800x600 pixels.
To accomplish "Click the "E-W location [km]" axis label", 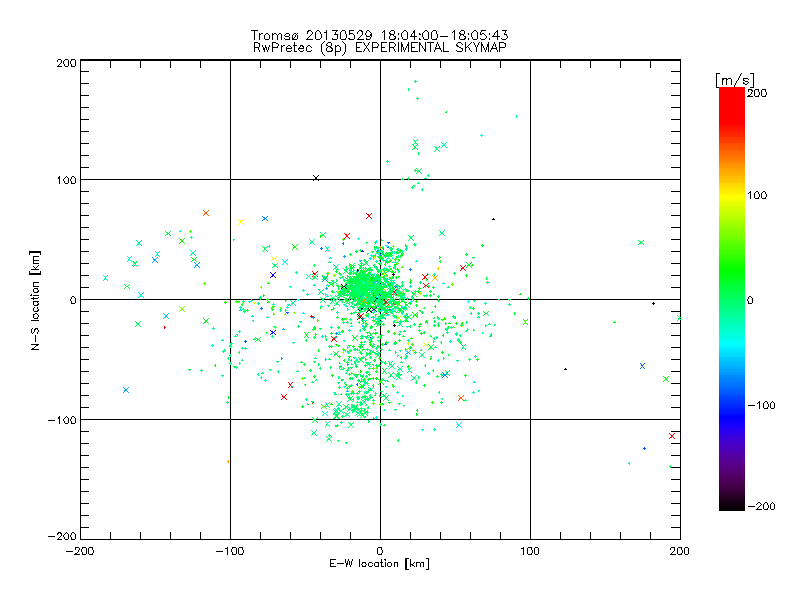I will [379, 564].
